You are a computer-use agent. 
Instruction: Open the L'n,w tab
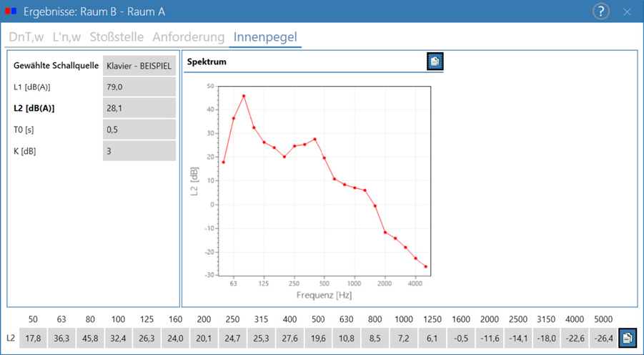66,37
